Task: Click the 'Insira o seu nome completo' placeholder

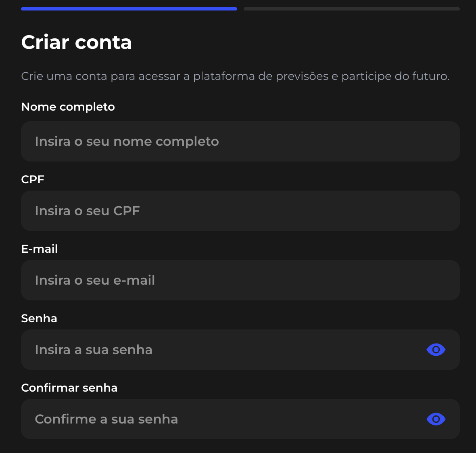Action: (127, 142)
